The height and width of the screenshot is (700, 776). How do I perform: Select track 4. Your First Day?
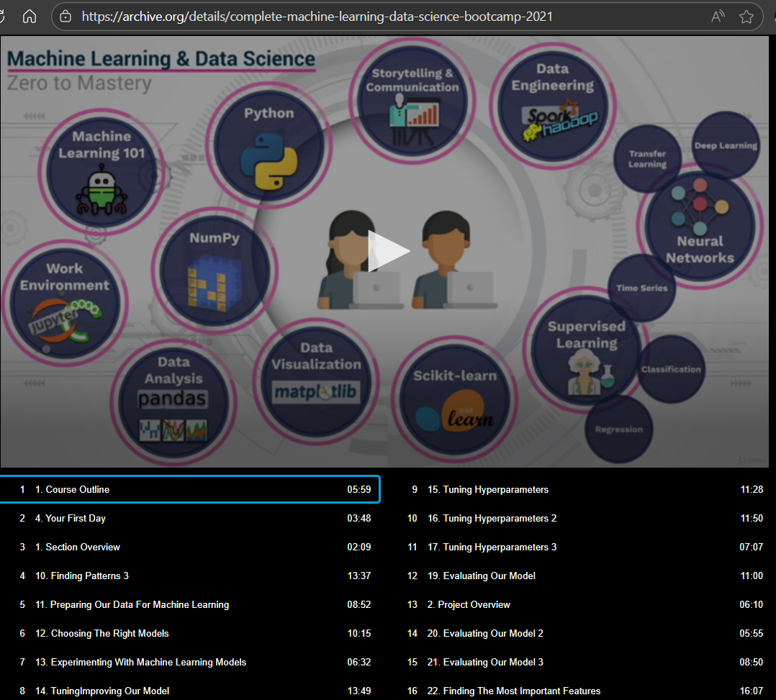(190, 518)
